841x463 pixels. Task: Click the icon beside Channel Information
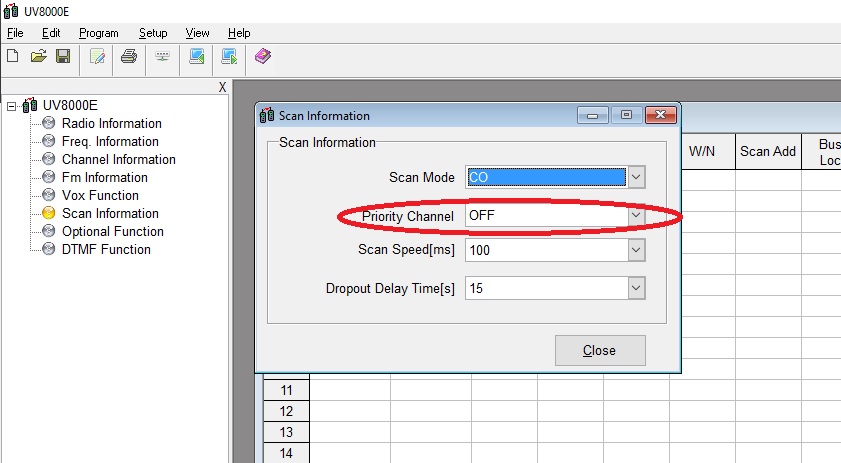[49, 159]
